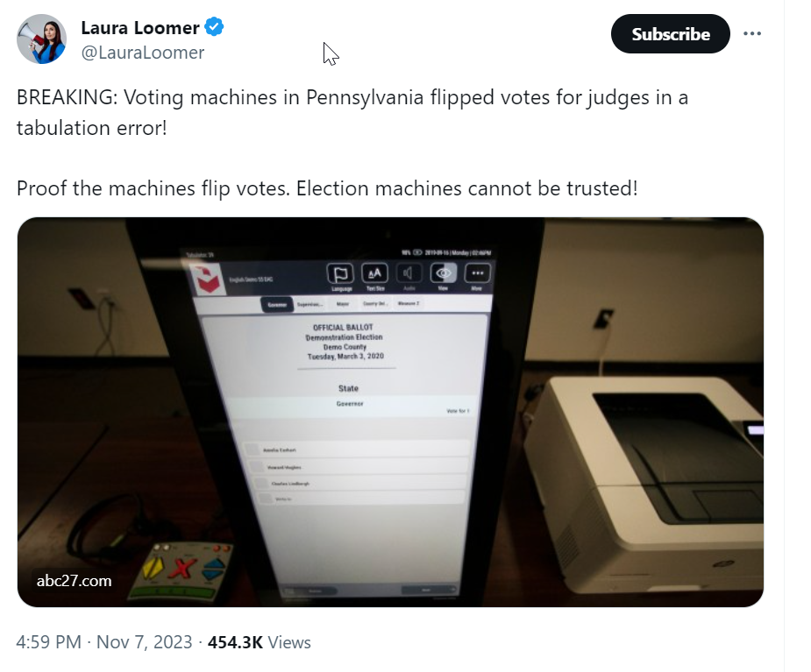Screen dimensions: 811x672
Task: Check the first candidate checkbox on ballot
Action: 253,449
